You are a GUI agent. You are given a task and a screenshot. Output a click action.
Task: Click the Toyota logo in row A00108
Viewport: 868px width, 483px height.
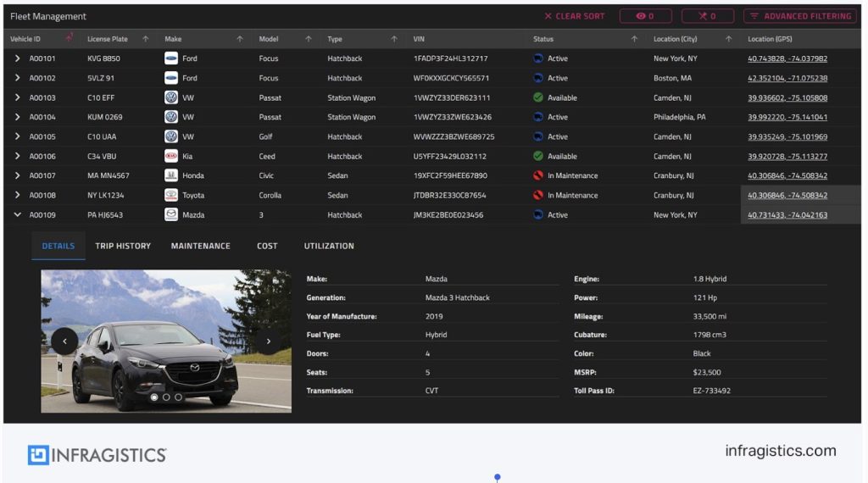click(x=171, y=195)
